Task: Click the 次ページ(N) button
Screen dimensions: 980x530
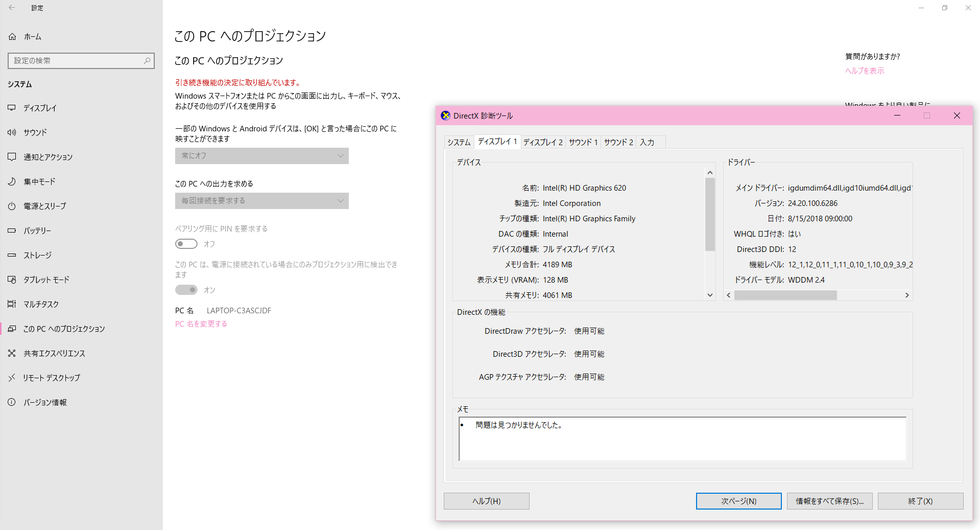Action: pyautogui.click(x=739, y=501)
